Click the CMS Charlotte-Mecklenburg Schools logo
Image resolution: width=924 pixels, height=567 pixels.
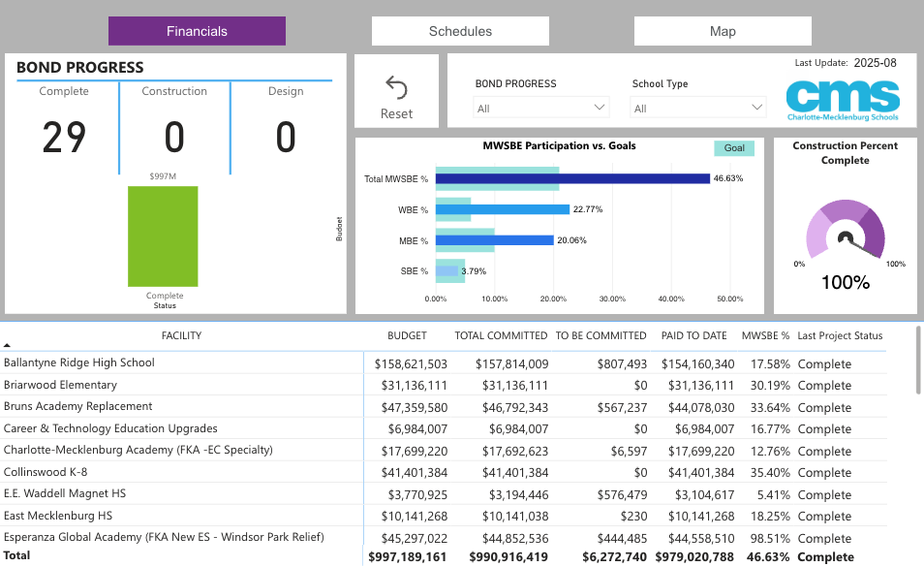pyautogui.click(x=842, y=100)
